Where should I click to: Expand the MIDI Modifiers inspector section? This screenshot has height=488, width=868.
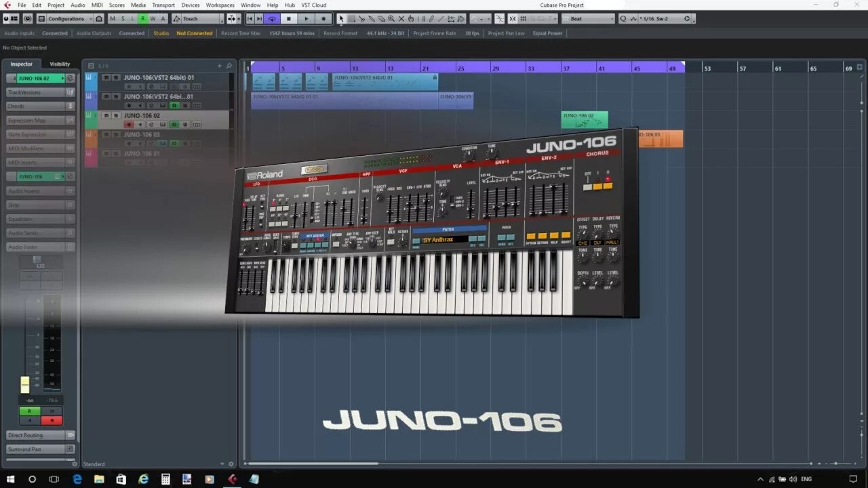[40, 148]
